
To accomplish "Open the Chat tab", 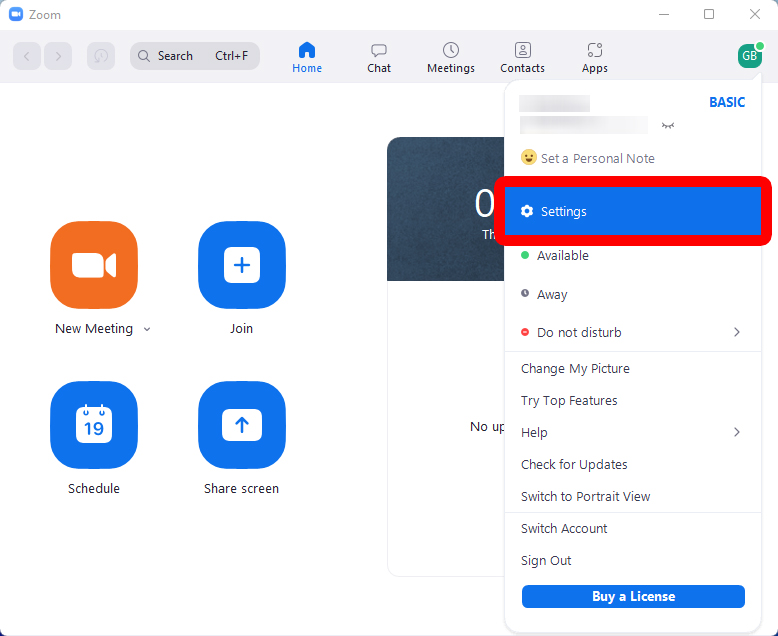I will pos(379,57).
